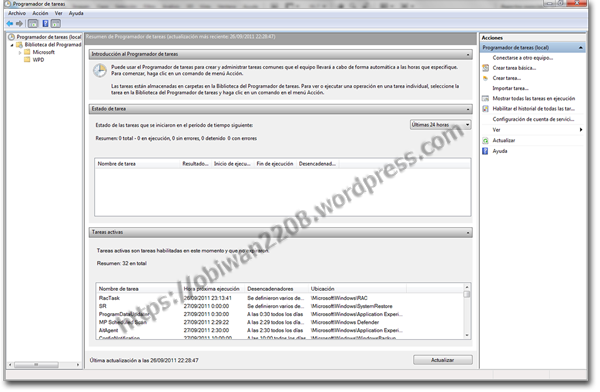Click the green Actualizar icon in Acciones
This screenshot has height=392, width=600.
click(486, 140)
